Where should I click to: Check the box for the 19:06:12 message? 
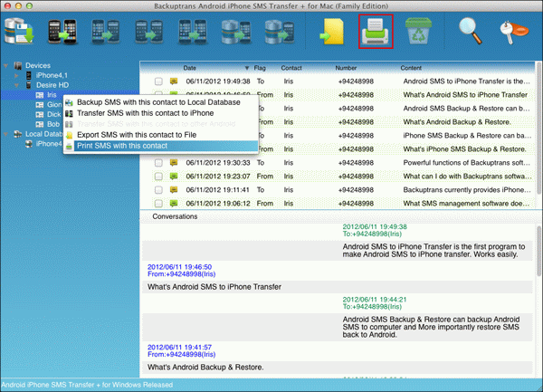pos(158,204)
